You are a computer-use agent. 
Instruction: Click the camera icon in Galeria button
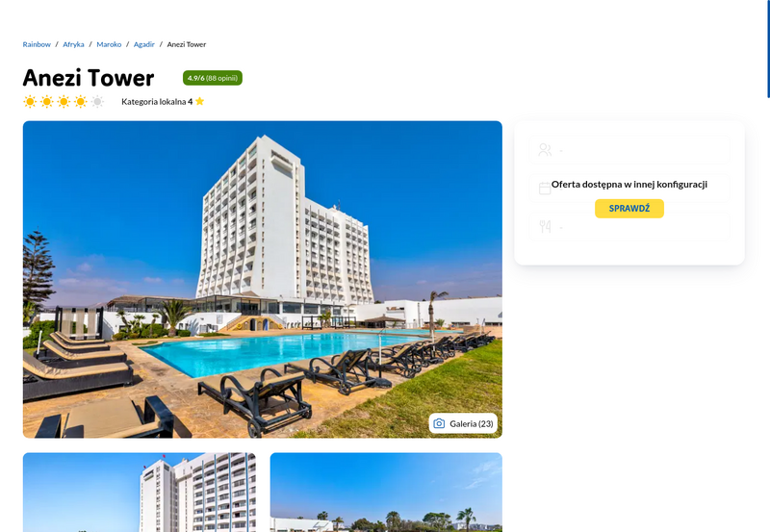pos(439,423)
